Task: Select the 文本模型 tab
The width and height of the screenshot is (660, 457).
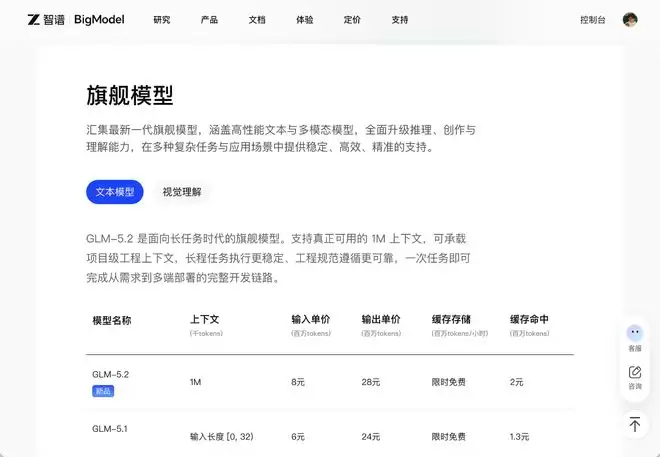Action: click(115, 192)
